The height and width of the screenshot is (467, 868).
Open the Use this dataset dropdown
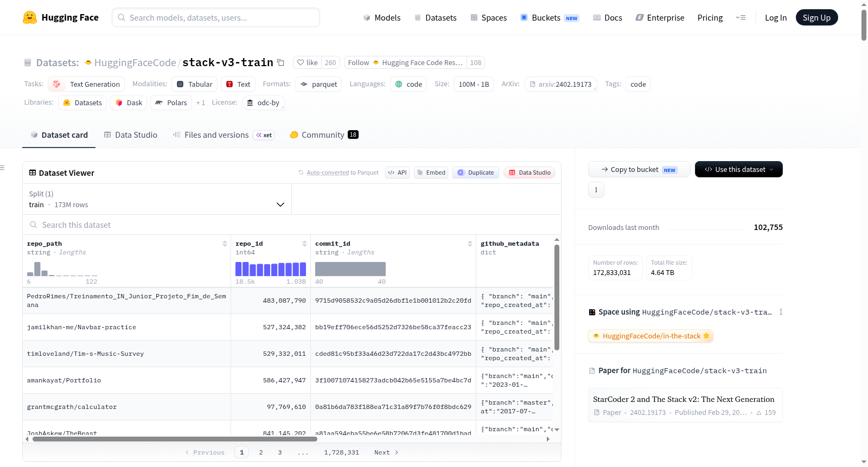[739, 169]
